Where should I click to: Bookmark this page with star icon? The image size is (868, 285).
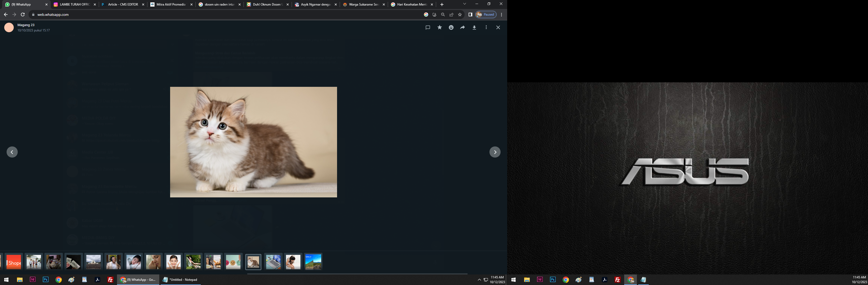460,15
